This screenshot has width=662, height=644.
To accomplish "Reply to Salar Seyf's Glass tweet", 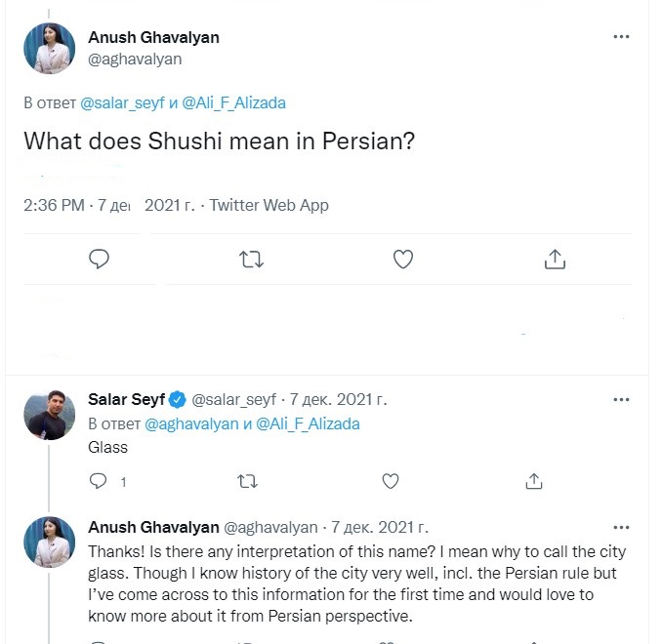I will click(98, 481).
